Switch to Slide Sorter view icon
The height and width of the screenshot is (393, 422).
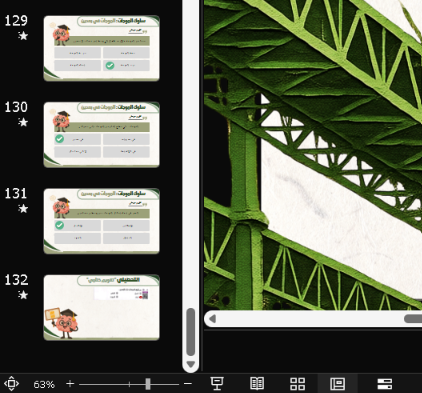click(x=297, y=384)
